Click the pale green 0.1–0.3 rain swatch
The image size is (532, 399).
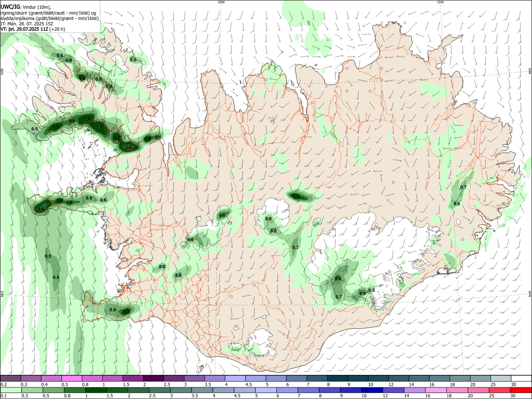(11, 390)
